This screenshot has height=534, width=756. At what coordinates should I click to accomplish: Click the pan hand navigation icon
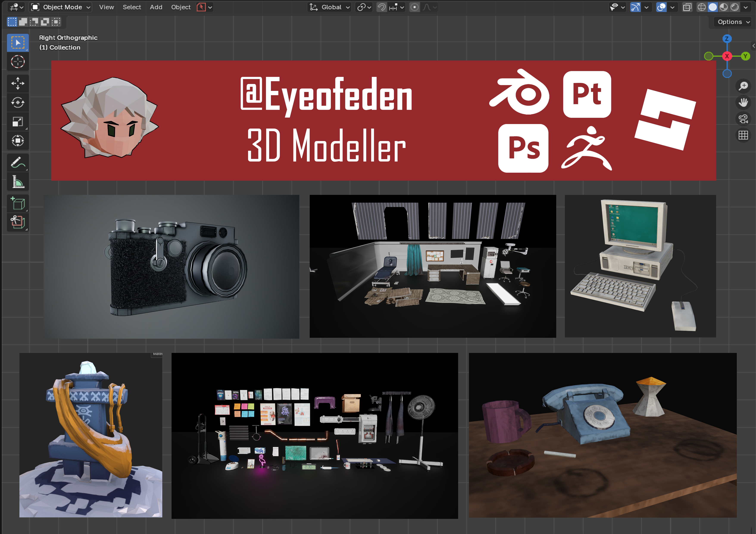pos(743,102)
